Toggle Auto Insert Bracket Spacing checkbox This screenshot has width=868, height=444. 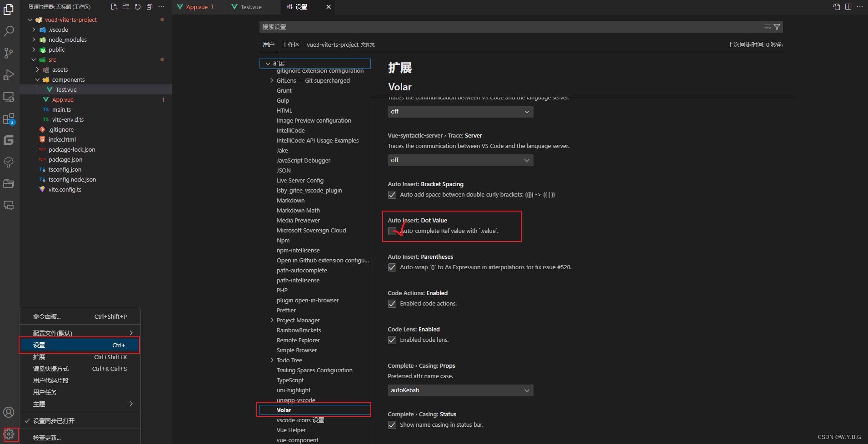point(392,195)
